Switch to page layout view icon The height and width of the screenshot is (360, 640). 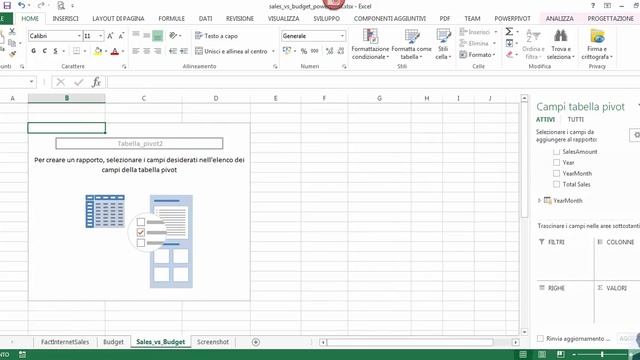542,354
